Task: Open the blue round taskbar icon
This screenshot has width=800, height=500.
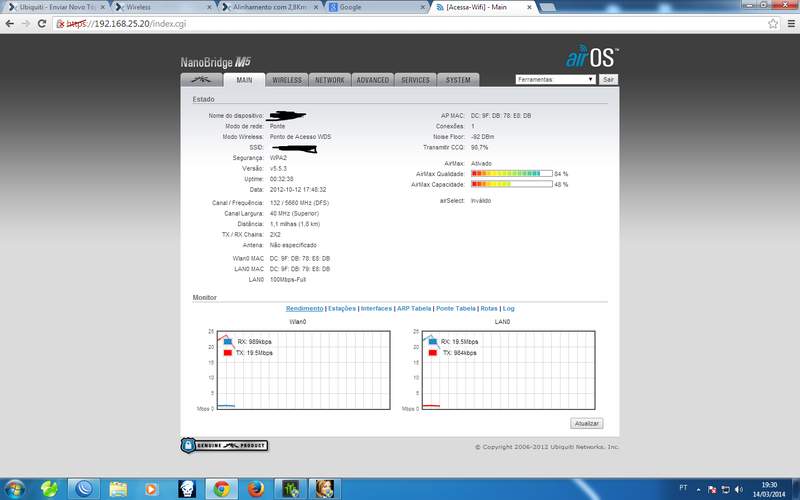Action: 83,489
